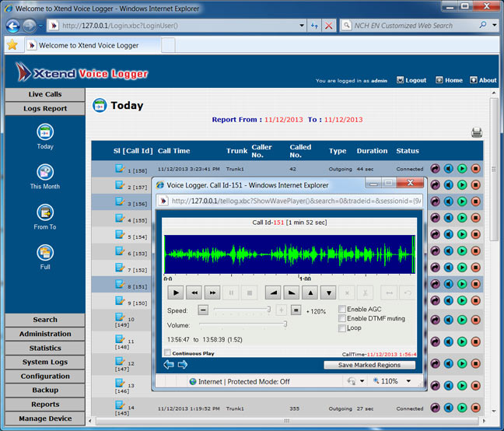Click the refresh button beside address bar

[314, 26]
